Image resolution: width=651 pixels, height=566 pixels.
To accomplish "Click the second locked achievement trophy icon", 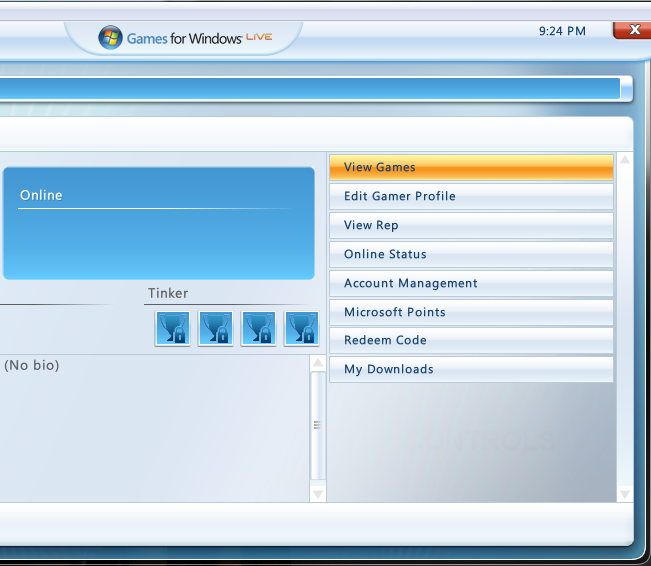I will click(215, 328).
